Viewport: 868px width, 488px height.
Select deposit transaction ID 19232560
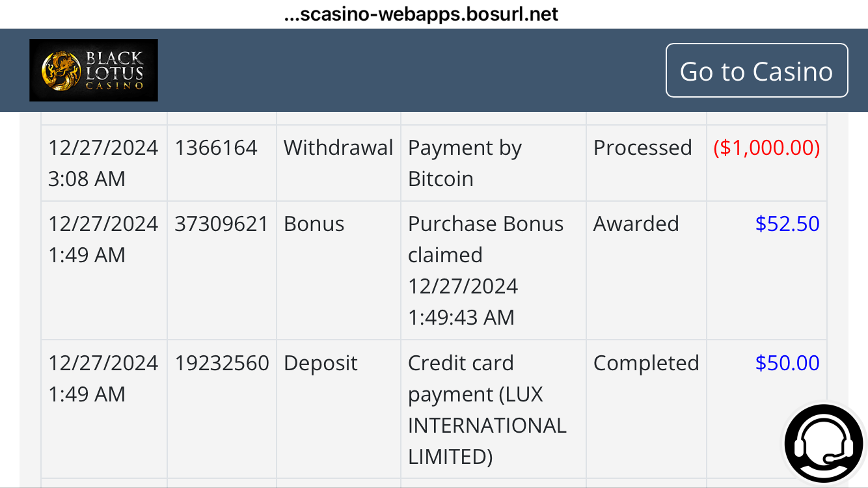[222, 363]
